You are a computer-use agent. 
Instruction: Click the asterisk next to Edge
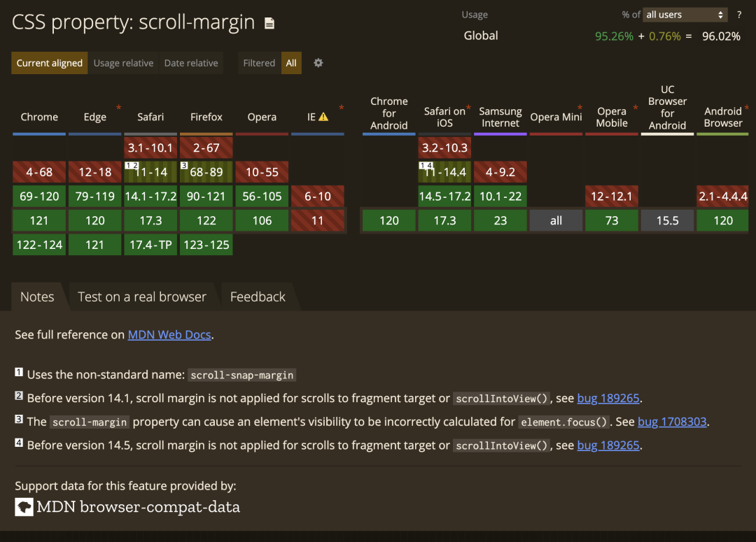pos(118,108)
